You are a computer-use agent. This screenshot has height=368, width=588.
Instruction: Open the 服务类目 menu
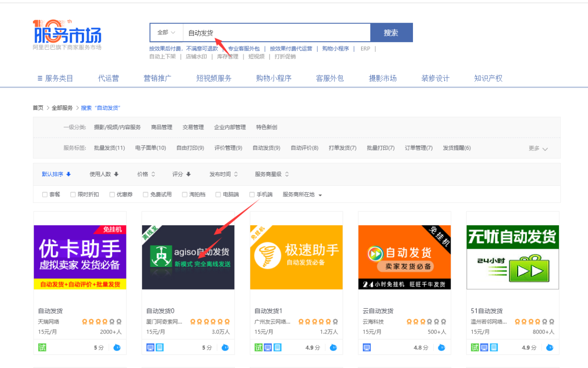55,78
